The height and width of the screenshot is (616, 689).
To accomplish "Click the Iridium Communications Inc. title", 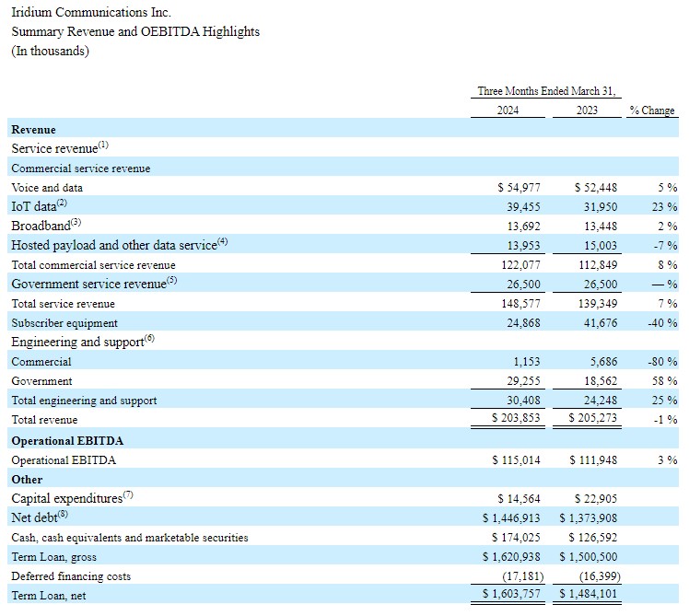I will tap(91, 13).
